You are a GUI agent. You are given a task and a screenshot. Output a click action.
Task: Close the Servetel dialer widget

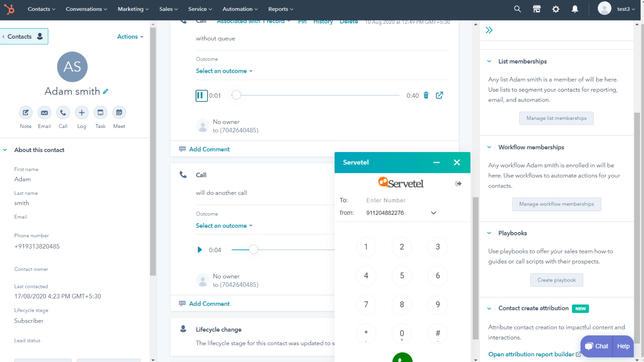457,162
